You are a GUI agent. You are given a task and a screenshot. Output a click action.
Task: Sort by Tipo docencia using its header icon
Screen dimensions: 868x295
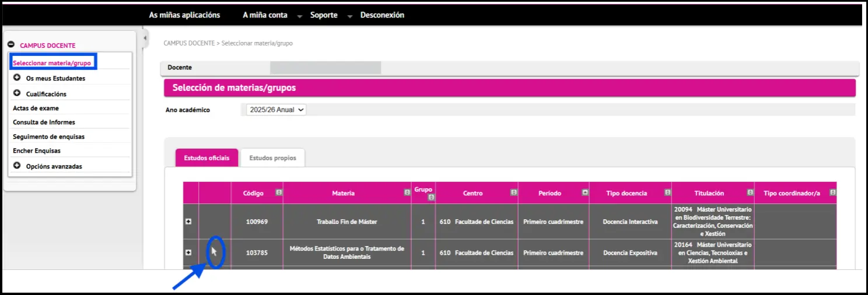667,192
